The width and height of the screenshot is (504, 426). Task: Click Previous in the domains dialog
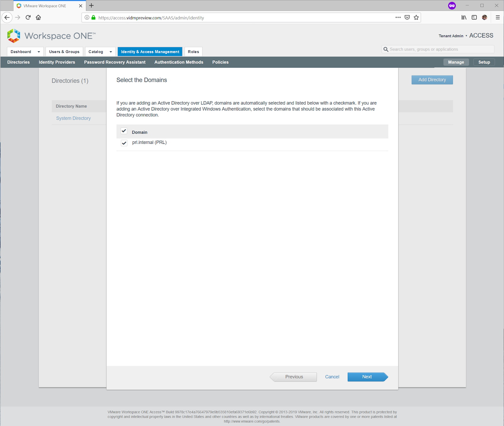(x=294, y=377)
